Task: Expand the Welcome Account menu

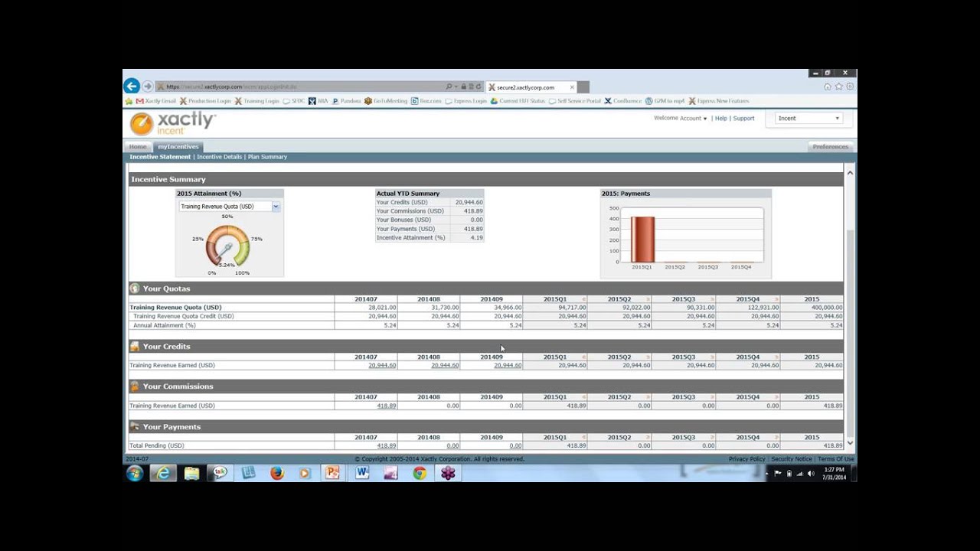Action: coord(681,119)
